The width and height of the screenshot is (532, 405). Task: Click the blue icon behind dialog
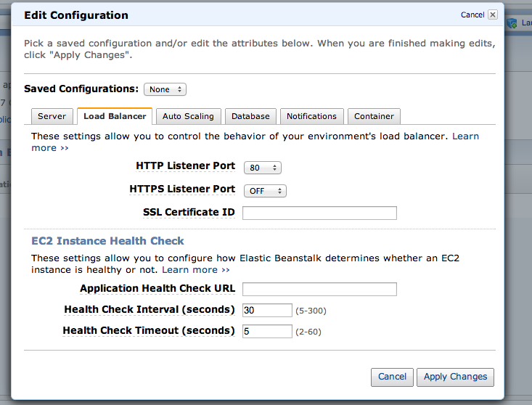512,23
